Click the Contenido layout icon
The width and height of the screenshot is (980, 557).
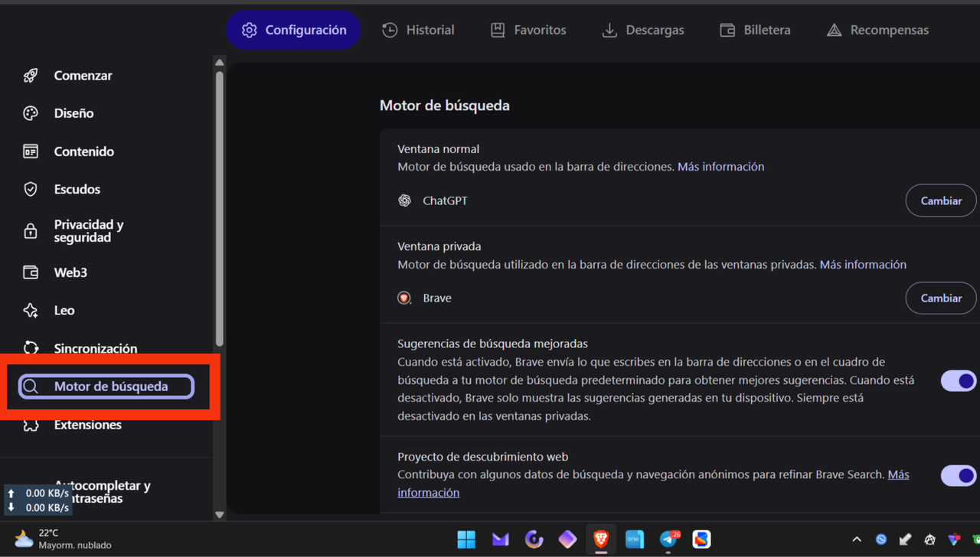31,151
